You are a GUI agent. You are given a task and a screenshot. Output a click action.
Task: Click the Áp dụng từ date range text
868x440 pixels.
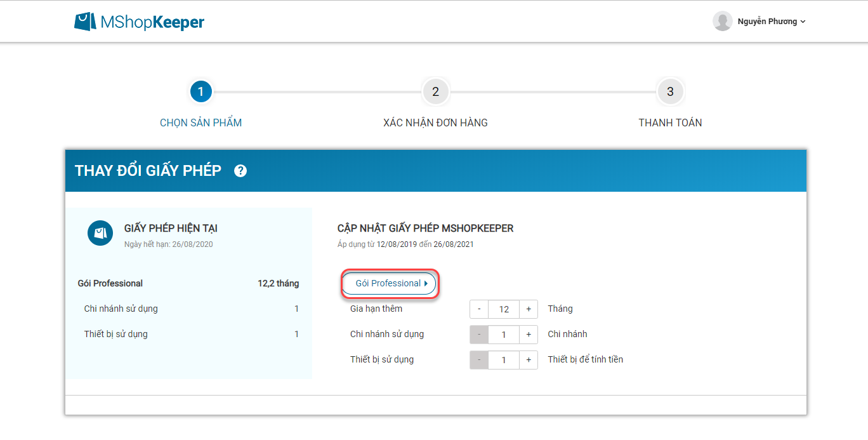405,244
